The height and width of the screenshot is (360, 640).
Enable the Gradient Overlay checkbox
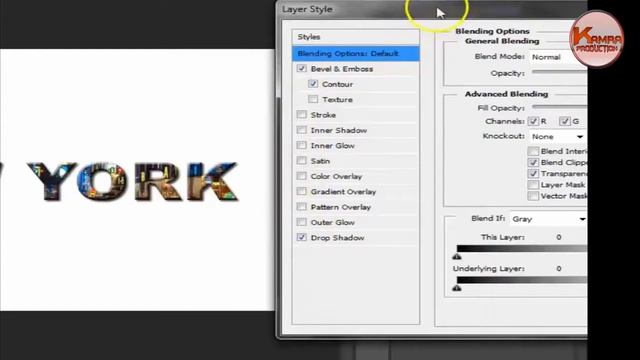302,191
